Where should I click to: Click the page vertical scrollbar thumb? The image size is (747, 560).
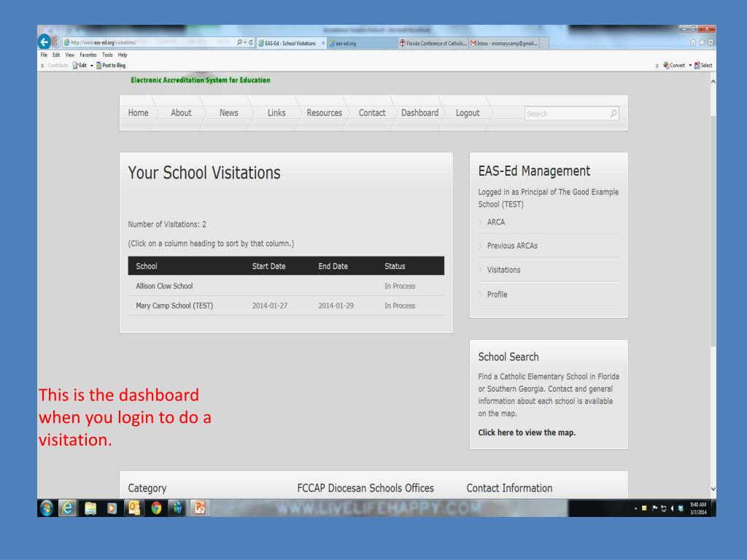(x=713, y=231)
